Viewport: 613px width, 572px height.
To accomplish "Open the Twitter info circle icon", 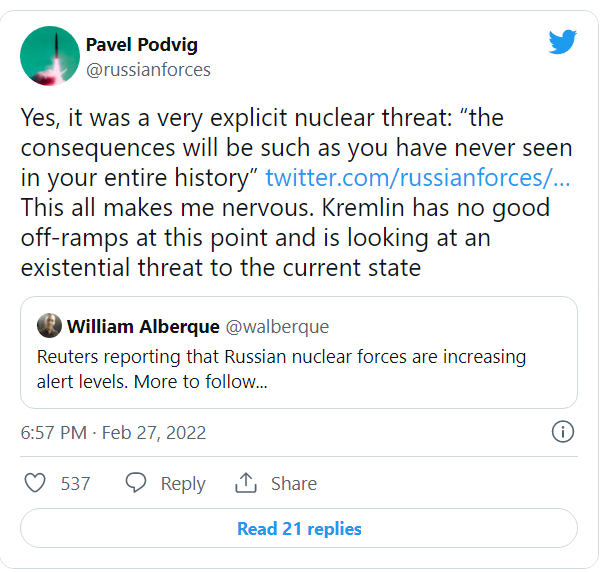I will 563,432.
